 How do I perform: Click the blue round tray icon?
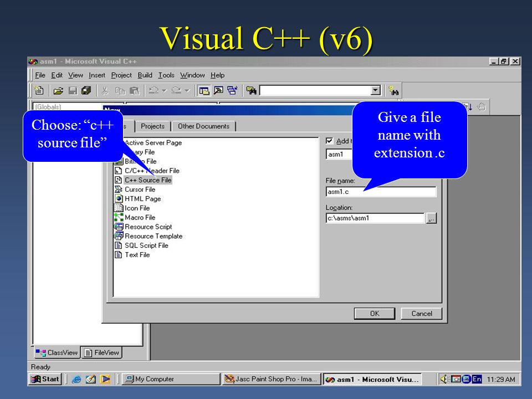pyautogui.click(x=467, y=379)
